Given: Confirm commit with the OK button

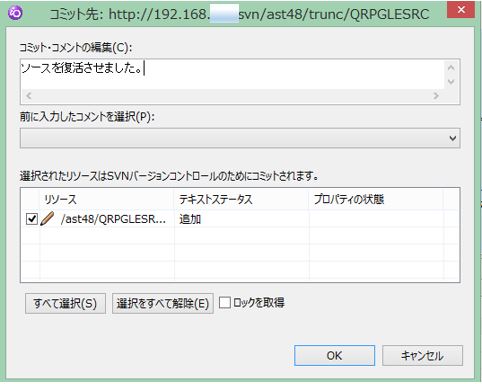Looking at the screenshot, I should 334,355.
